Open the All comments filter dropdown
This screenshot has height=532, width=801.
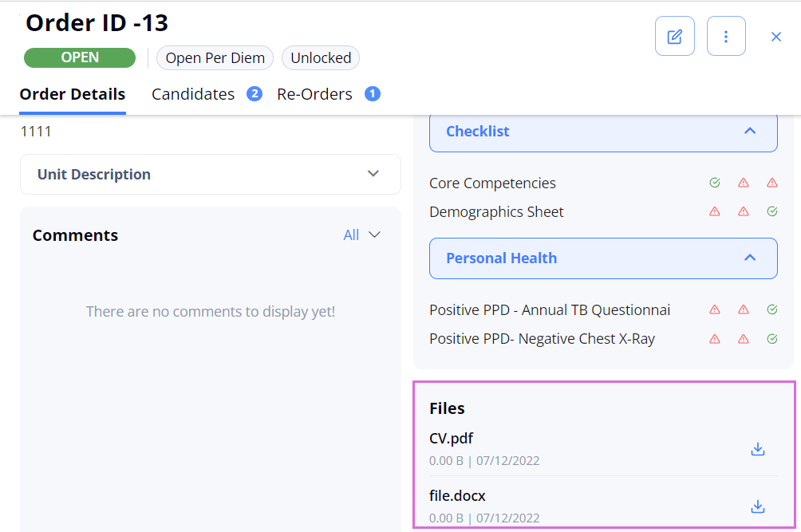(361, 234)
